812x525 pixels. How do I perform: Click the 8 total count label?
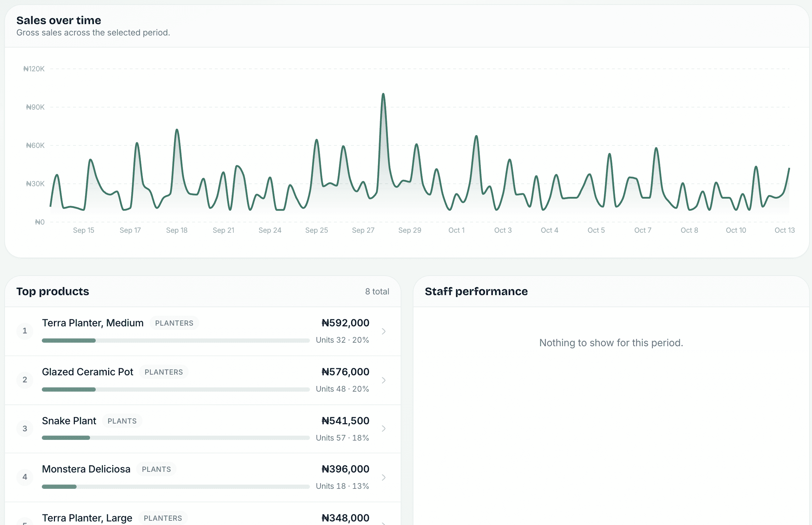377,292
